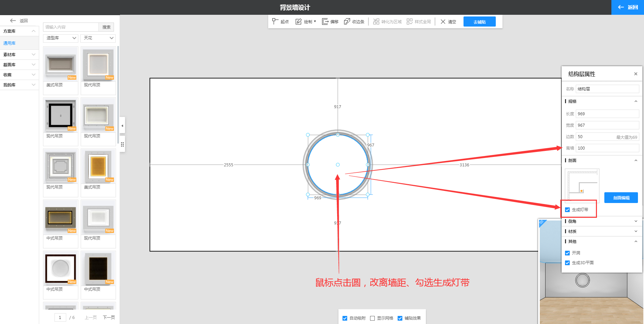Click the 清空 clear tool
Image resolution: width=644 pixels, height=324 pixels.
448,22
